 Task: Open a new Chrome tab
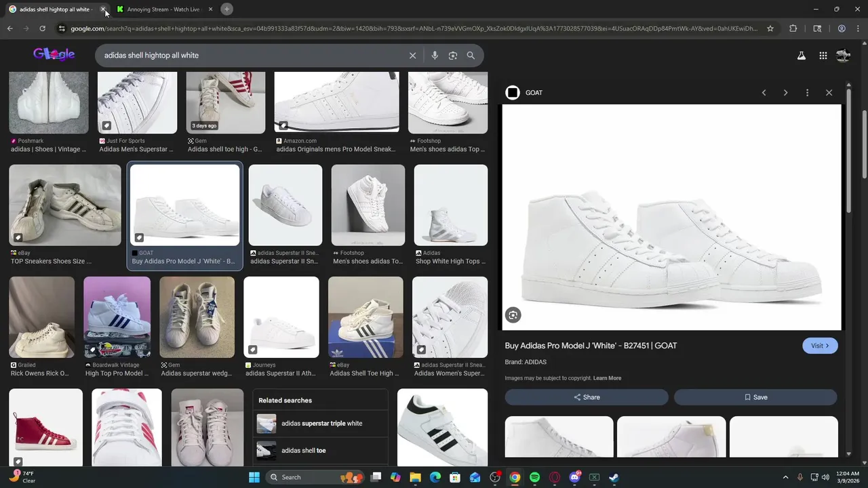[x=227, y=9]
